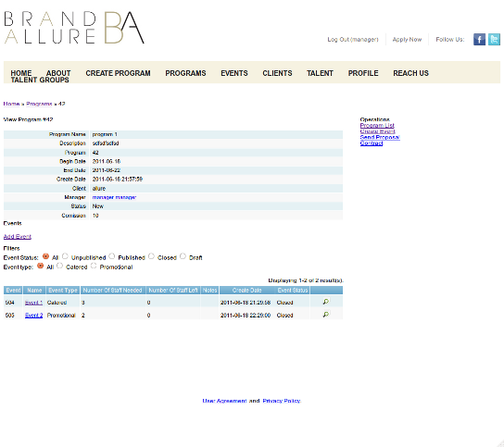This screenshot has height=447, width=504.
Task: View Event 2 using magnifier icon
Action: point(325,314)
